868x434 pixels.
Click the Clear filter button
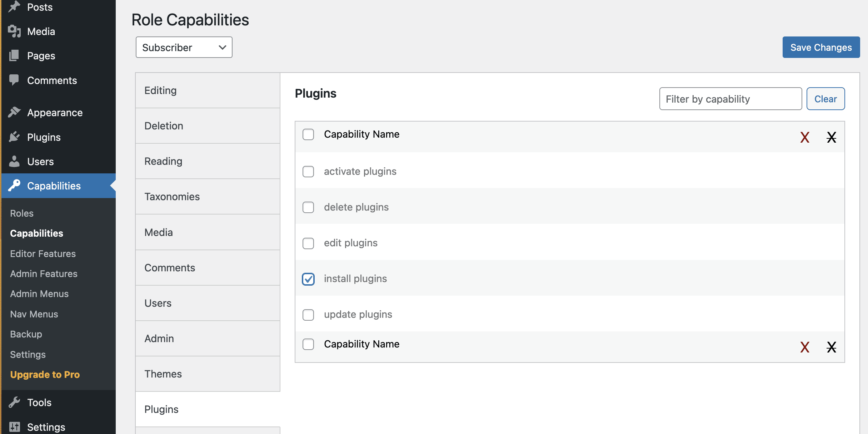825,99
